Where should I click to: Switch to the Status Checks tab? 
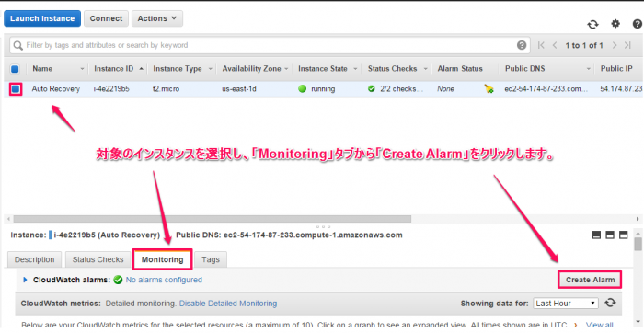[x=98, y=259]
